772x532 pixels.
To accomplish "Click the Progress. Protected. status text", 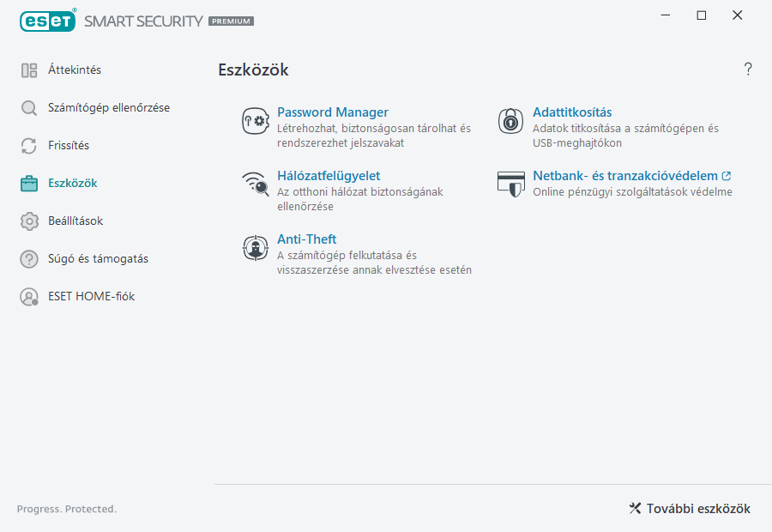I will [x=66, y=508].
